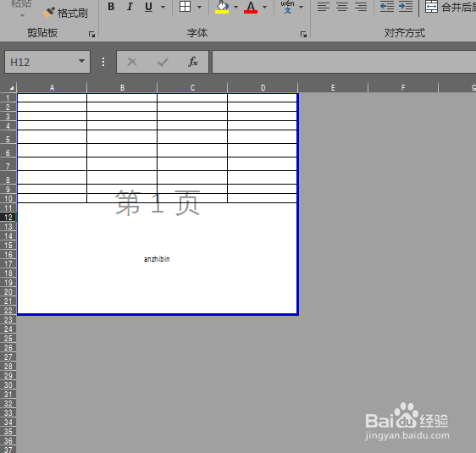Apply cell borders icon
Viewport: 476px width, 453px height.
pos(185,6)
